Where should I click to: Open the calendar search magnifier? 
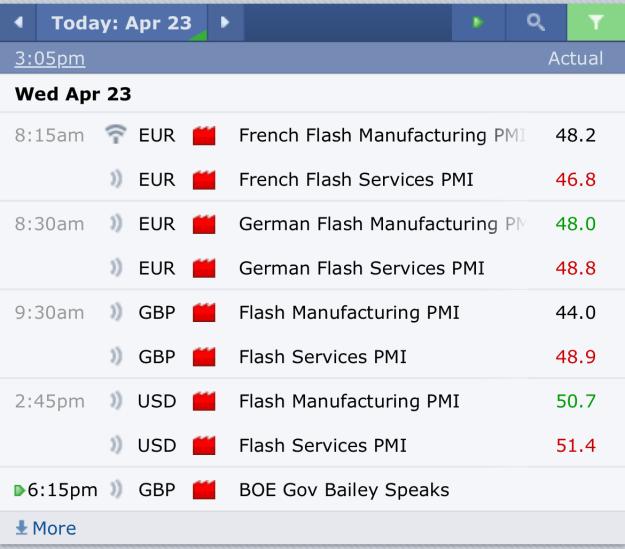536,22
